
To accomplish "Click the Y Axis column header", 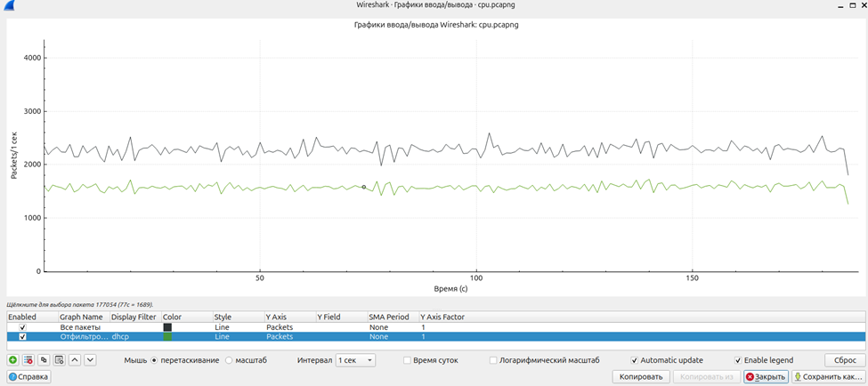I will [290, 317].
